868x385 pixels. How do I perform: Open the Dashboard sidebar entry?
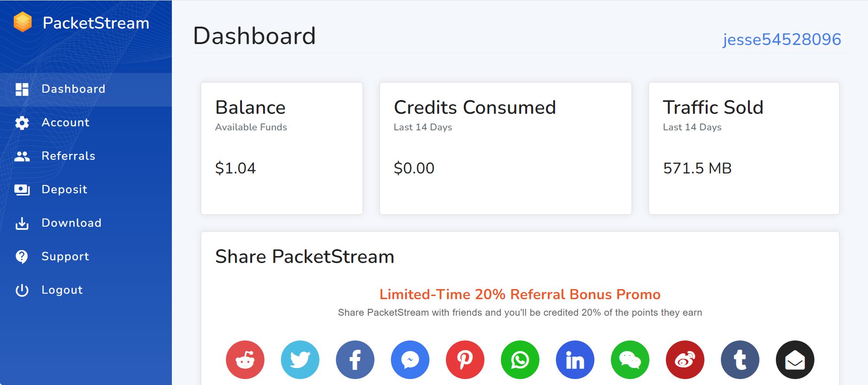73,89
